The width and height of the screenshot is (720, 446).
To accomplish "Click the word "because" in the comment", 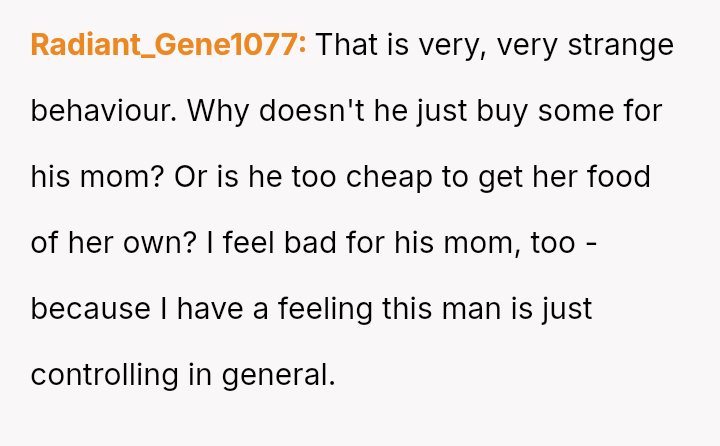I will 91,309.
